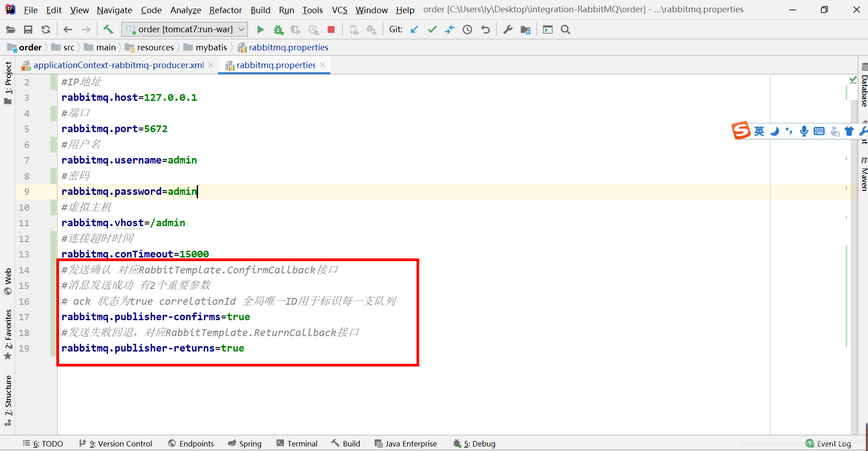Open the Edit menu
This screenshot has width=868, height=451.
click(x=54, y=10)
